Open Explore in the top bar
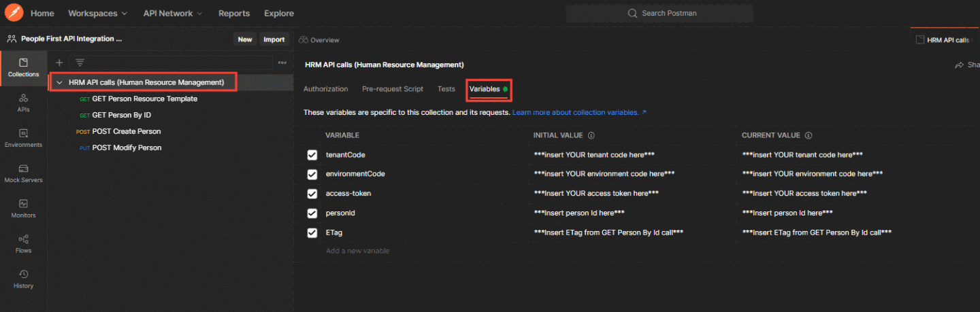 [279, 13]
